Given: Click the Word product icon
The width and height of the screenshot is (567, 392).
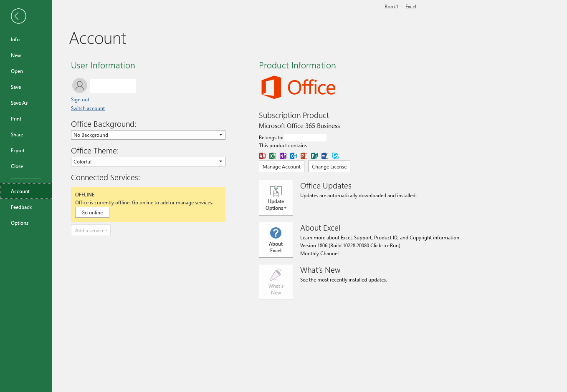Looking at the screenshot, I should (x=325, y=156).
